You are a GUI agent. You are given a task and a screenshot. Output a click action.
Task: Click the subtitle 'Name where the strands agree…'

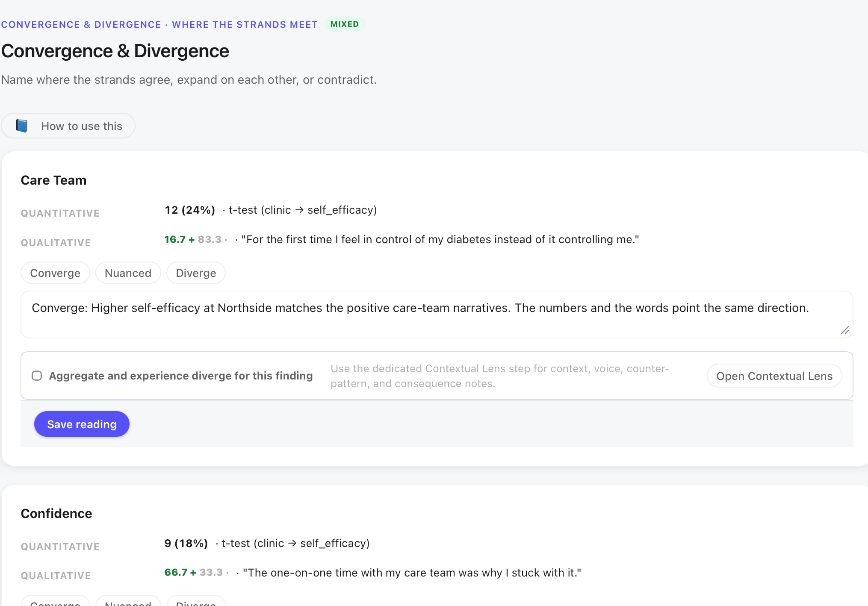tap(189, 80)
